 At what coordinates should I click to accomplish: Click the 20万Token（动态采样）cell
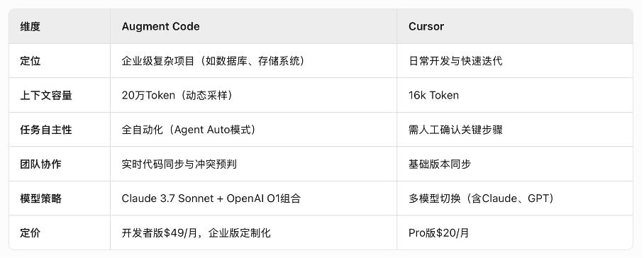pos(179,96)
